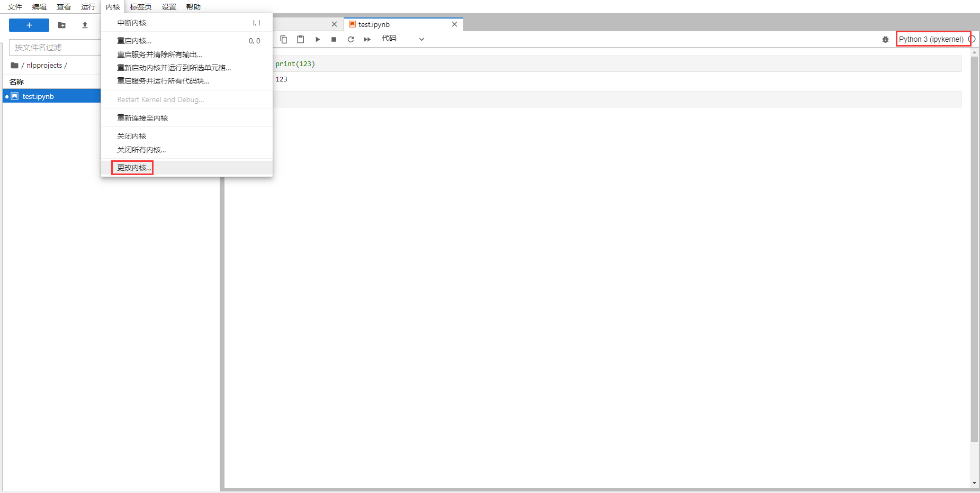Select 重启服务并运行所有代码块... entry
This screenshot has width=980, height=493.
click(187, 81)
